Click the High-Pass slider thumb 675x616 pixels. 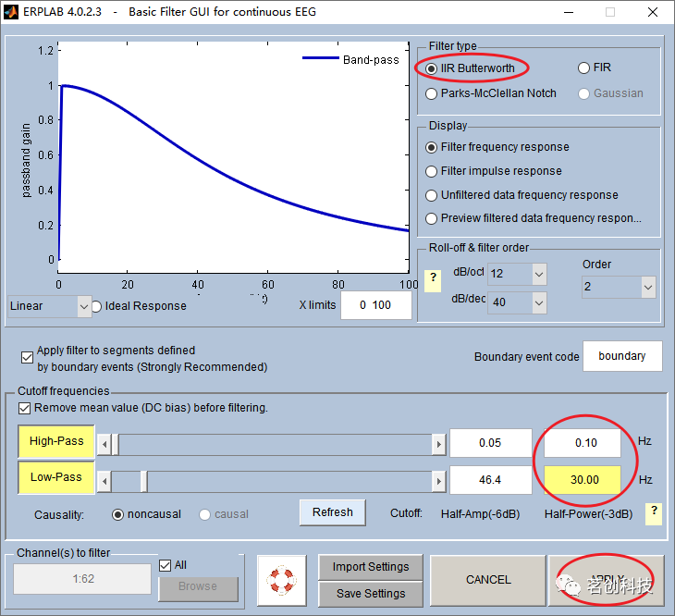pos(115,445)
